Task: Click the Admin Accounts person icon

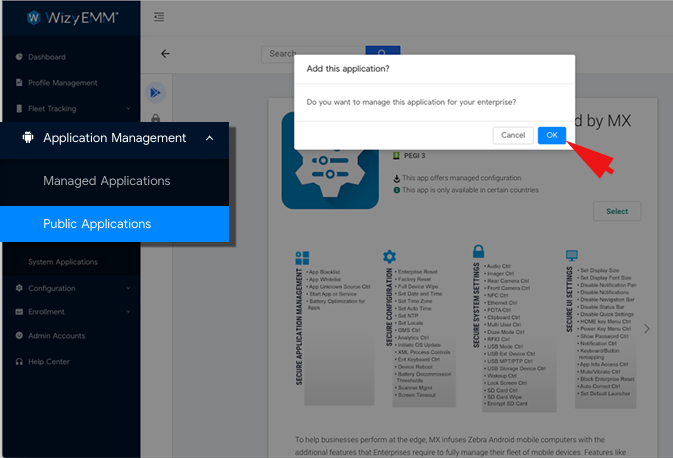Action: 19,335
